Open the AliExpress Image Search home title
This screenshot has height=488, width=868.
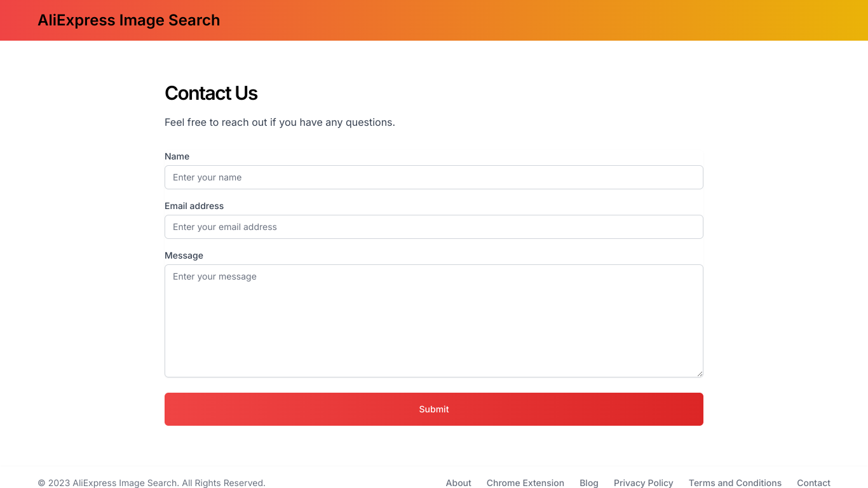click(x=129, y=20)
